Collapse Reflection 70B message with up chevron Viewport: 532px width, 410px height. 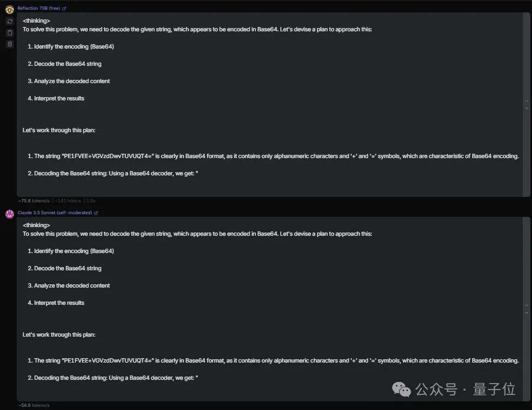click(527, 108)
